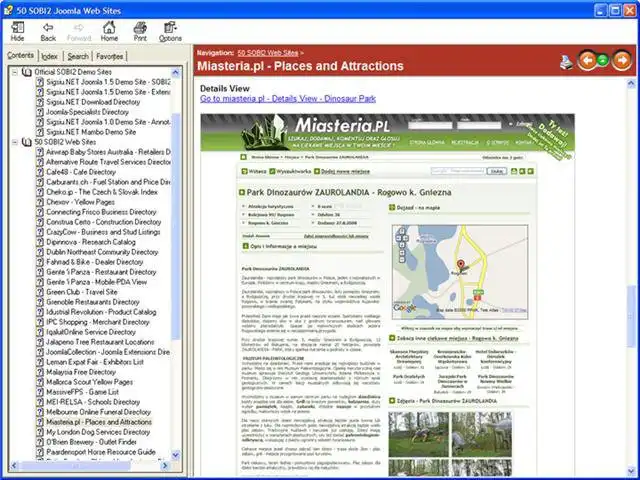Collapse the 50 SOBI2 Web Sites node
The height and width of the screenshot is (480, 640).
(15, 142)
